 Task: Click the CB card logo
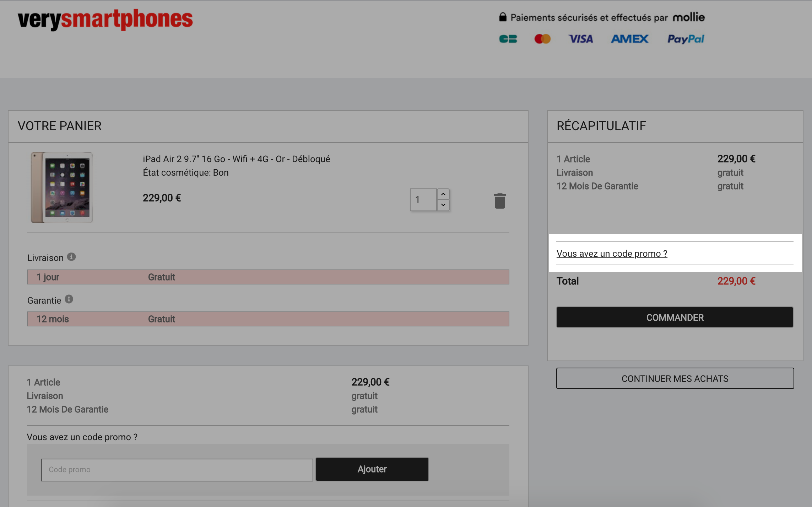508,39
